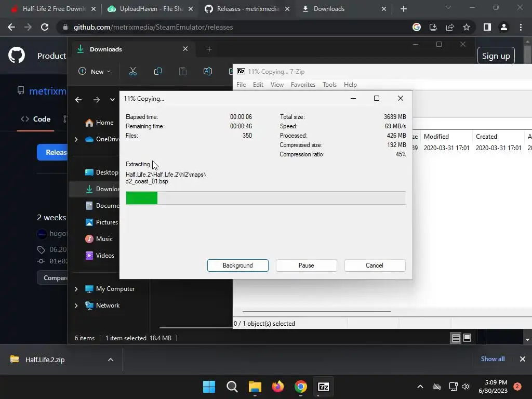Click Sign up on GitHub
Image resolution: width=532 pixels, height=399 pixels.
496,56
